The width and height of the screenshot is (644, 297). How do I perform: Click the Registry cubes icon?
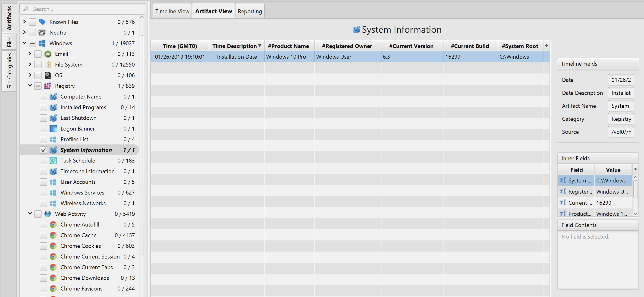pos(47,86)
